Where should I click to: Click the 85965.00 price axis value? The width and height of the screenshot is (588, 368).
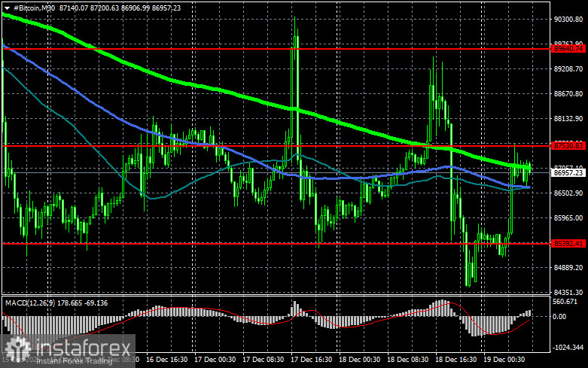click(568, 217)
